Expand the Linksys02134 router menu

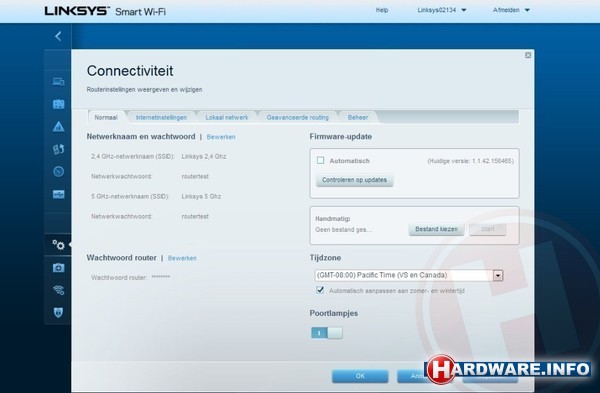tap(442, 10)
